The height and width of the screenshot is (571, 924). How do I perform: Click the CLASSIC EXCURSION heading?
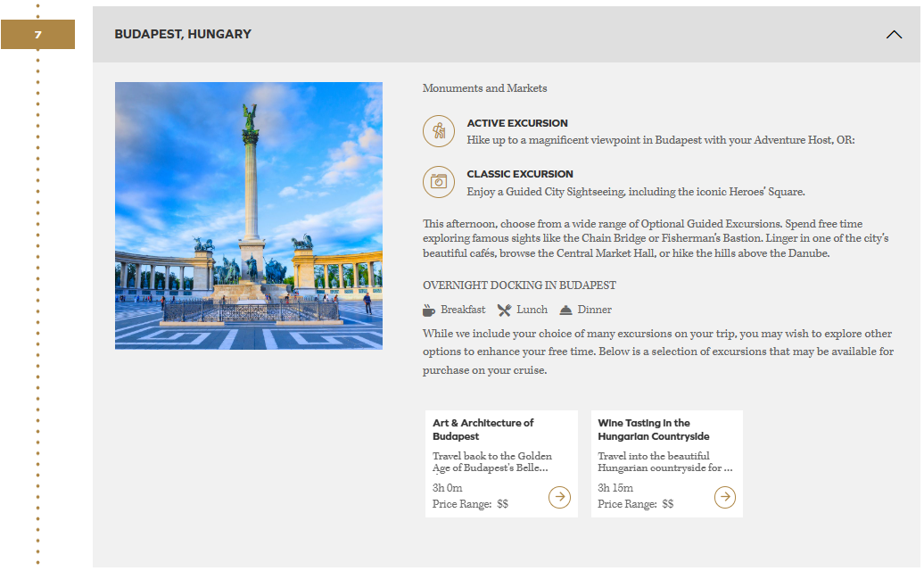520,174
